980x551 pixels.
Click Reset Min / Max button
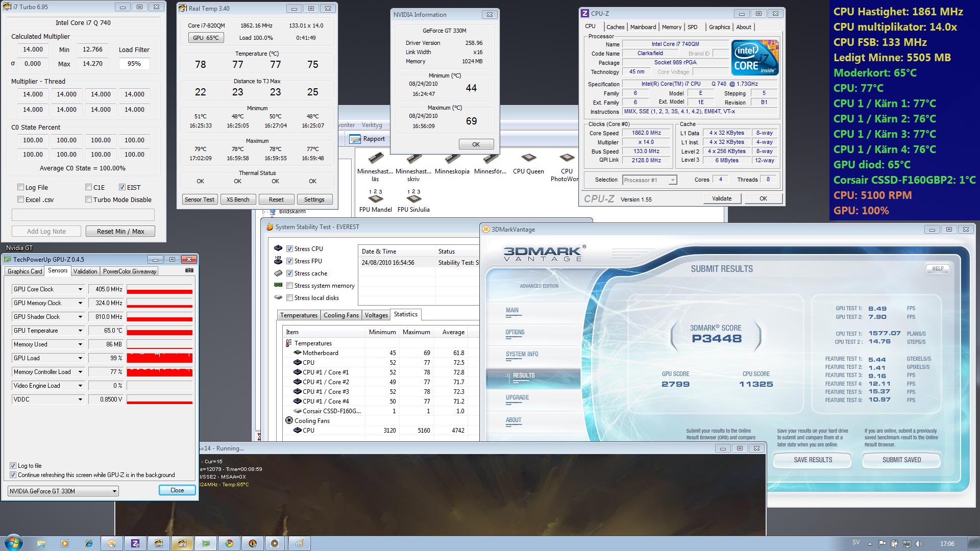pyautogui.click(x=120, y=231)
